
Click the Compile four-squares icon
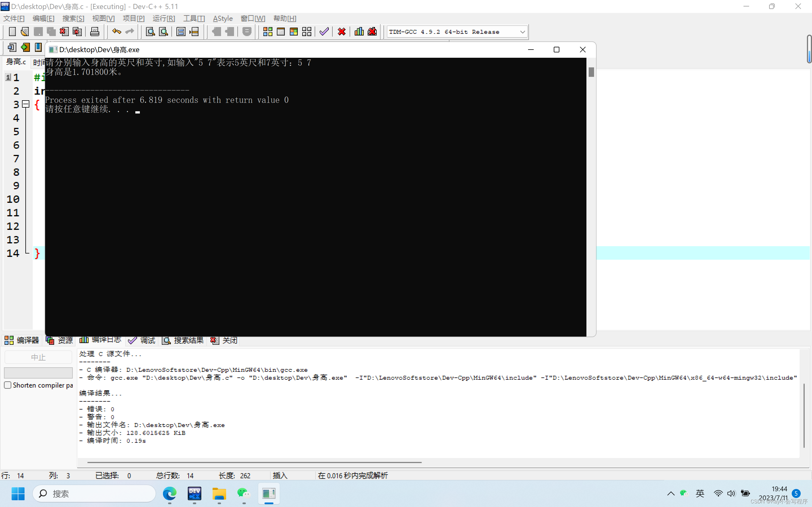[x=267, y=32]
